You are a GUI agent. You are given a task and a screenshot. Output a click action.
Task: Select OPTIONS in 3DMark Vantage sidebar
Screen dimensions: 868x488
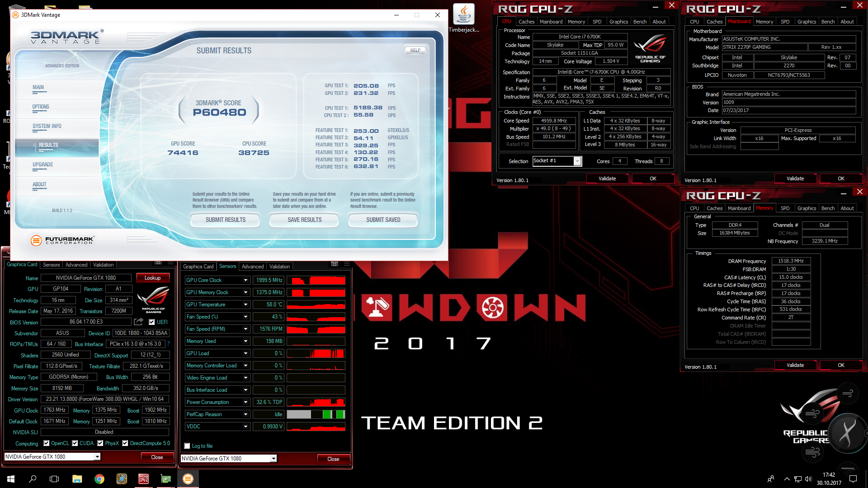coord(41,107)
